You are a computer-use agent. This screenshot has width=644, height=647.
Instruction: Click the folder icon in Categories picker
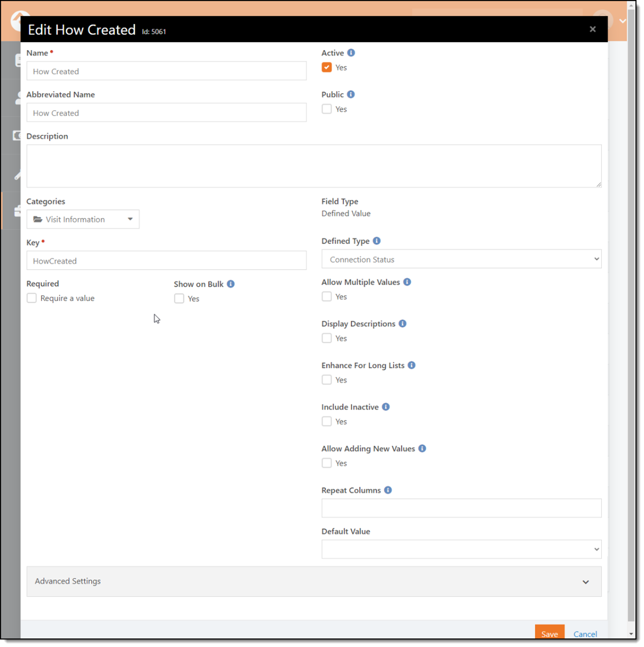38,219
